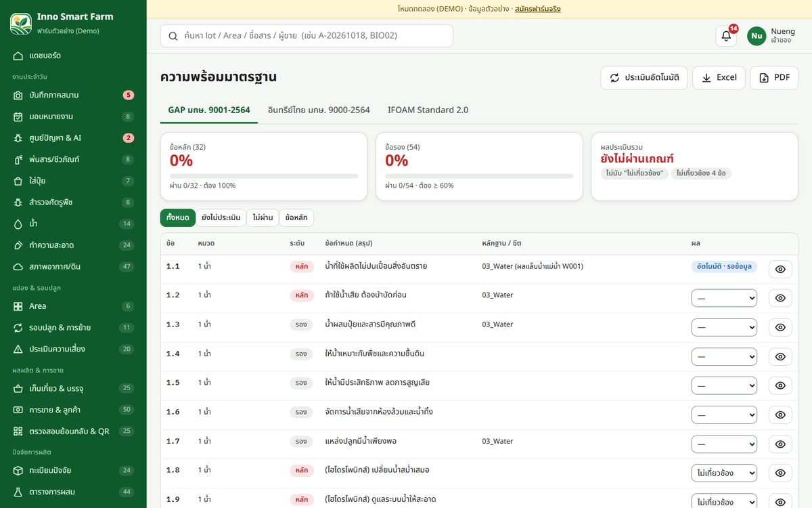This screenshot has width=812, height=508.
Task: Open ตรวจสอบย้อนกลับ & QR icon
Action: (x=18, y=431)
